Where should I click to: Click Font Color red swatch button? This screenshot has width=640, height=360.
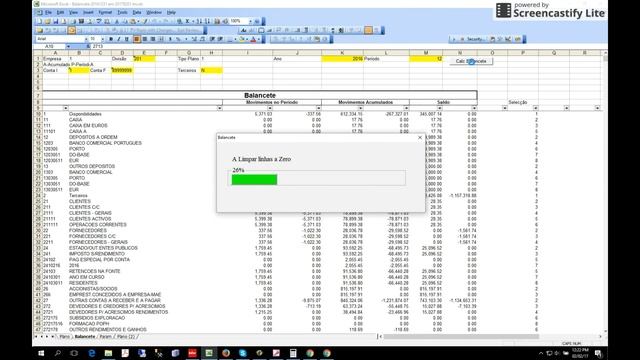click(253, 39)
